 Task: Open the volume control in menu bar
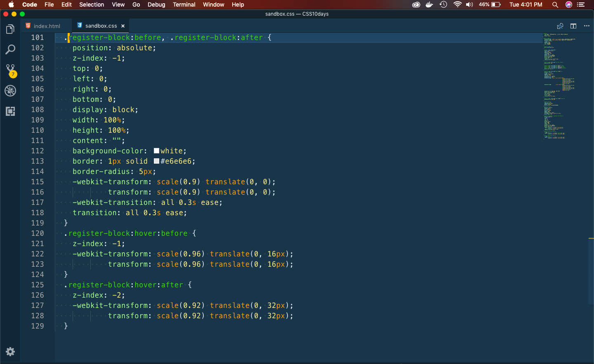click(469, 5)
